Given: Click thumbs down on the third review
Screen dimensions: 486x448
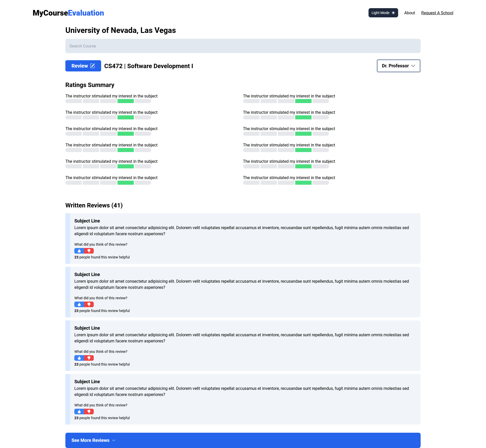Looking at the screenshot, I should point(89,358).
